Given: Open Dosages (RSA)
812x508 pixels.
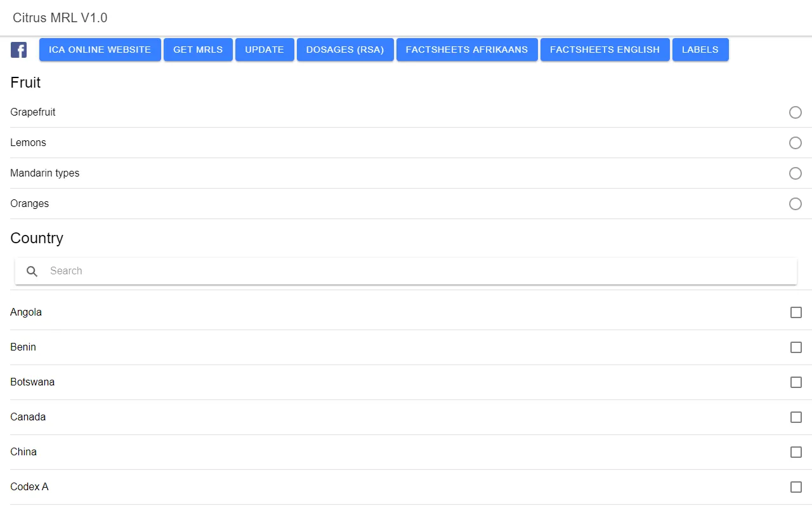Looking at the screenshot, I should pos(345,50).
